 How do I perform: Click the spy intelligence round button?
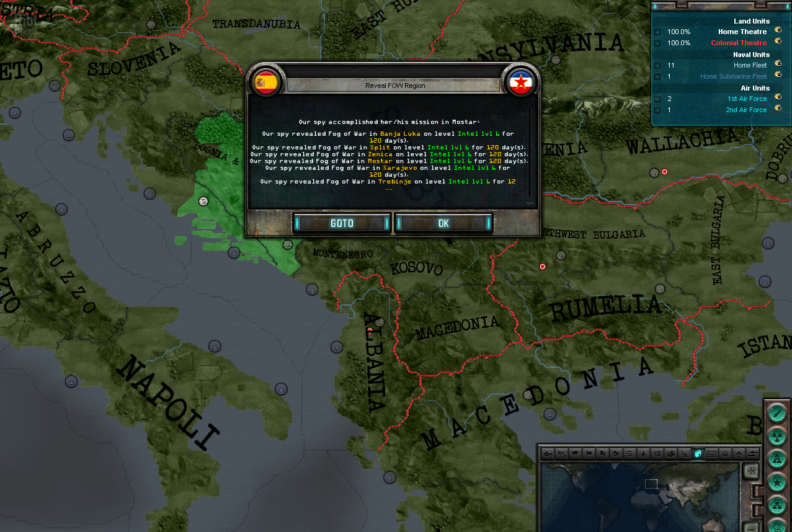(x=777, y=459)
